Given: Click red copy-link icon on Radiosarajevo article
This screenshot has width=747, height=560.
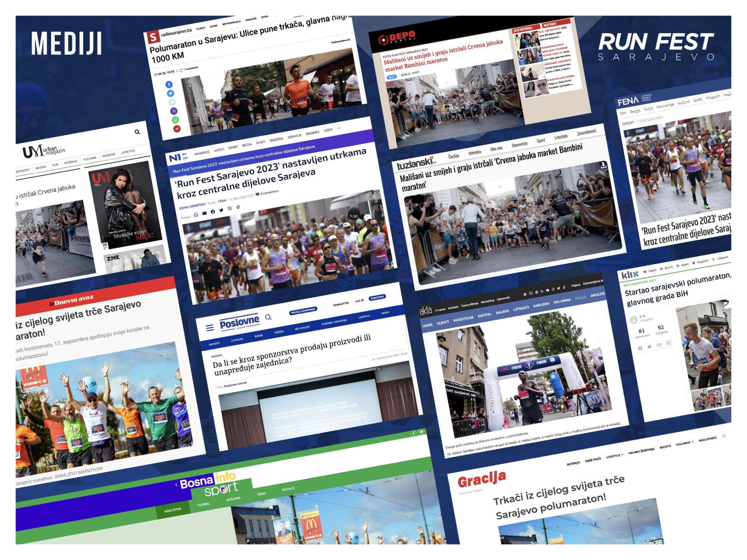Looking at the screenshot, I should [x=177, y=129].
